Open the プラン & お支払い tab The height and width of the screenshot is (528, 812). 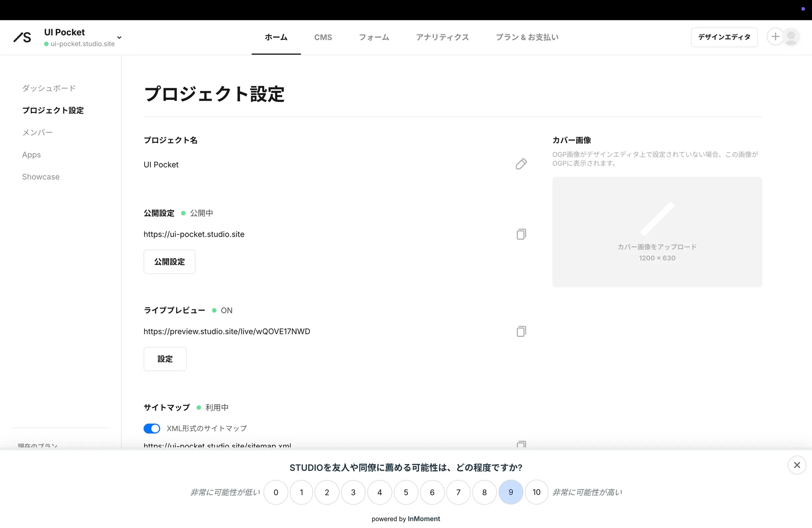tap(527, 37)
